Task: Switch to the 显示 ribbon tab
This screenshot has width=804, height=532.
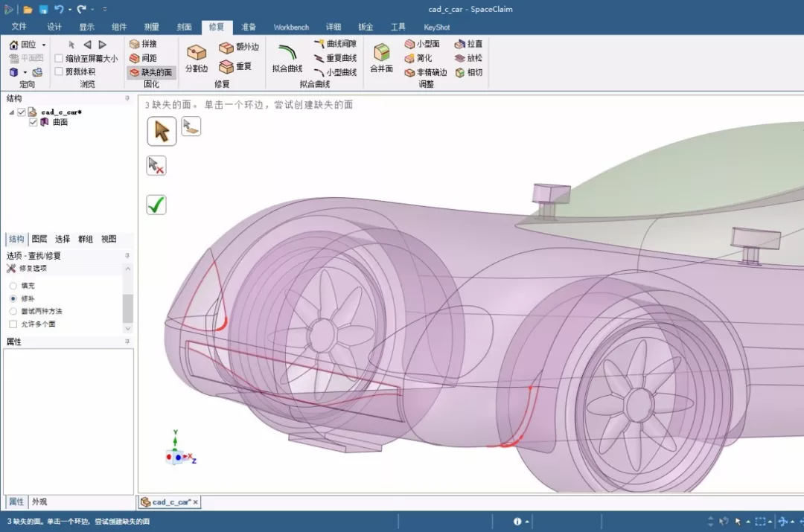Action: click(x=86, y=27)
